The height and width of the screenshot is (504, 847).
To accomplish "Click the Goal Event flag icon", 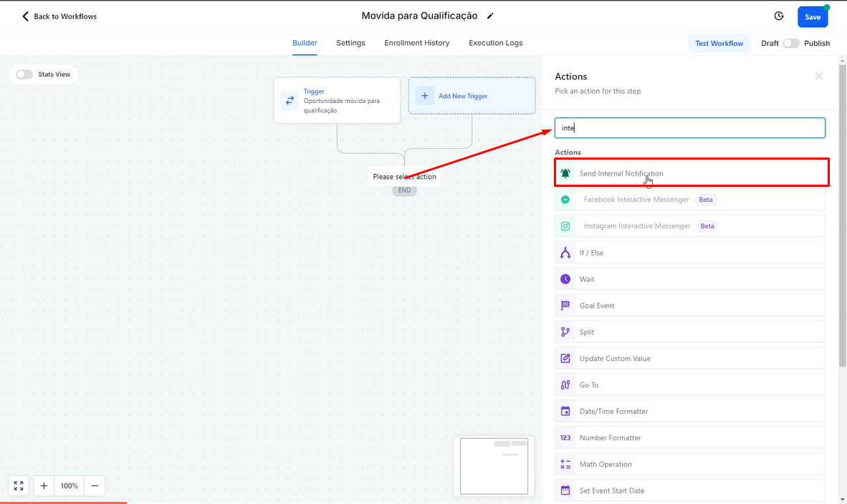I will click(x=565, y=306).
